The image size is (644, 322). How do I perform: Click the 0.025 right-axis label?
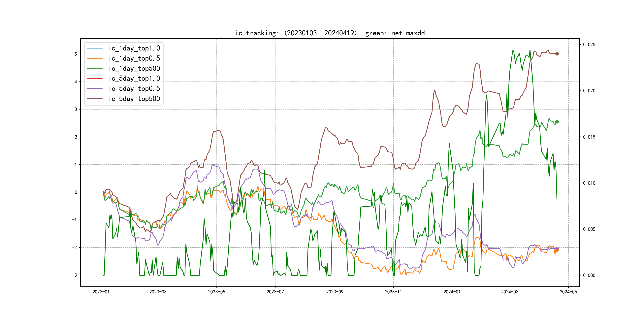[589, 45]
